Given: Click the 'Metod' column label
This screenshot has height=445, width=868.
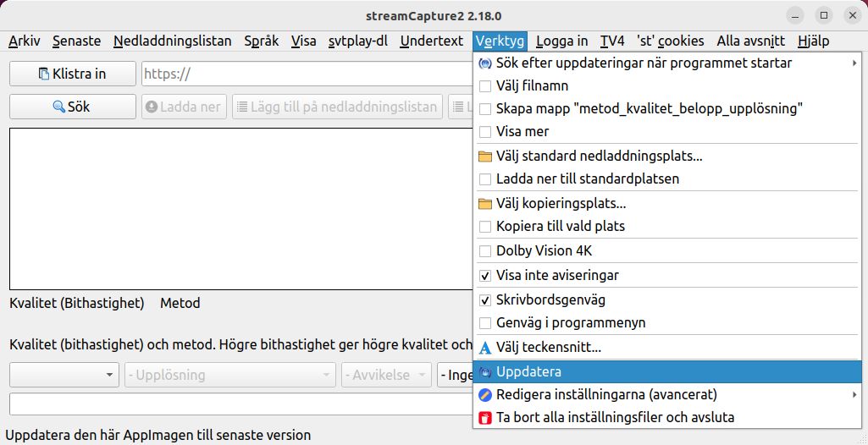Looking at the screenshot, I should tap(180, 303).
